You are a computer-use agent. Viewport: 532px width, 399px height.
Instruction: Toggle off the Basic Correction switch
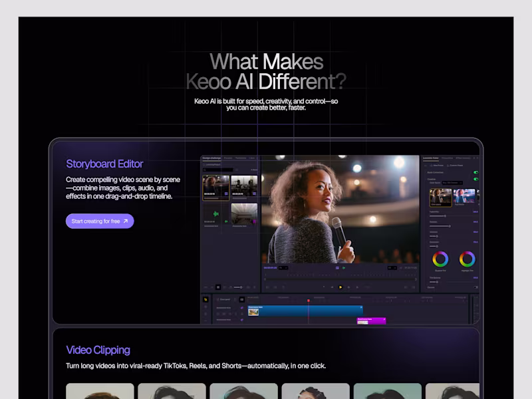click(x=475, y=172)
